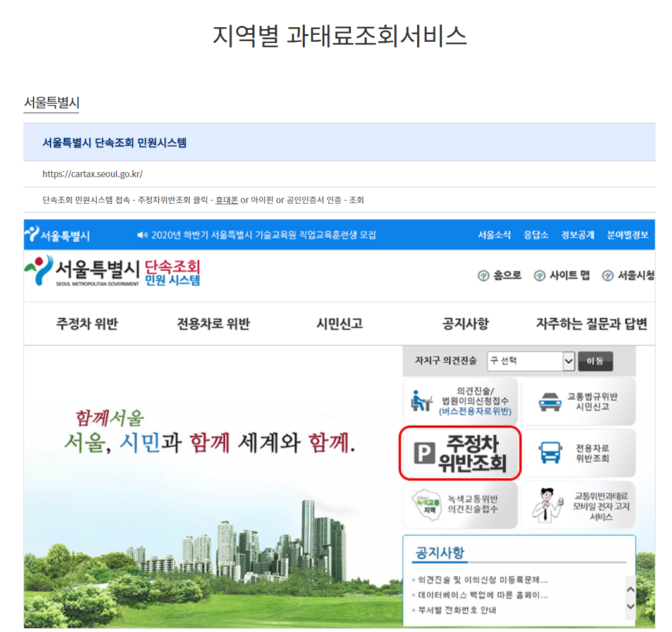Click the 정보공개 top link
This screenshot has width=672, height=632.
click(x=578, y=235)
